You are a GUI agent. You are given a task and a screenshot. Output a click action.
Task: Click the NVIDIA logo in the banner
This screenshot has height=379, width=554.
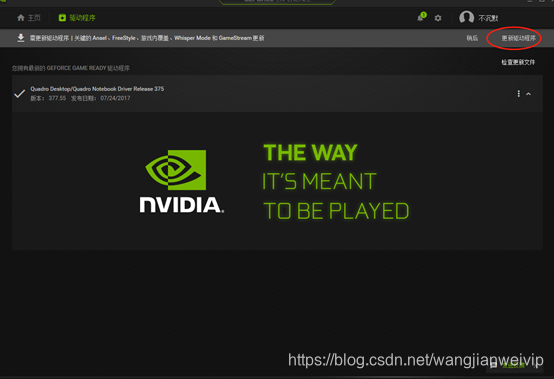pyautogui.click(x=181, y=182)
